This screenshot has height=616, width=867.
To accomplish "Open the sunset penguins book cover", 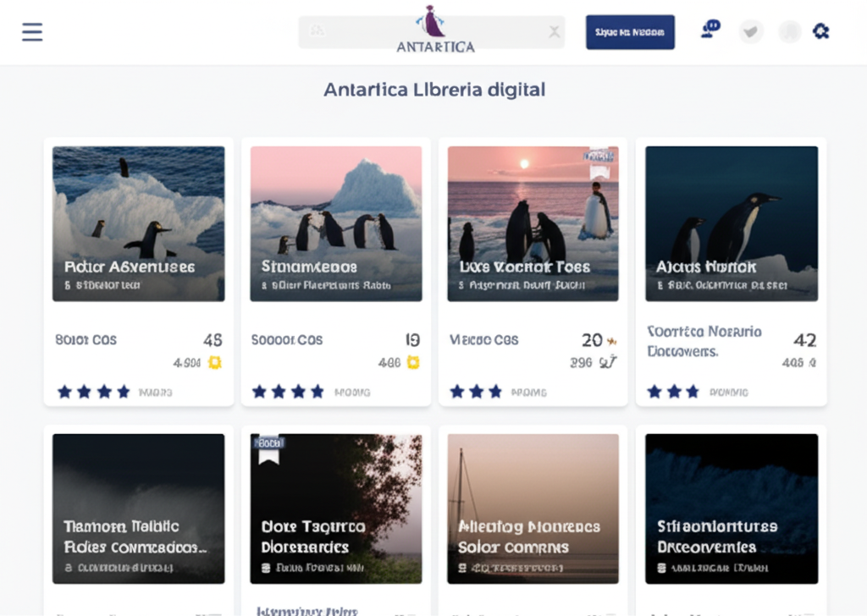I will [x=533, y=223].
